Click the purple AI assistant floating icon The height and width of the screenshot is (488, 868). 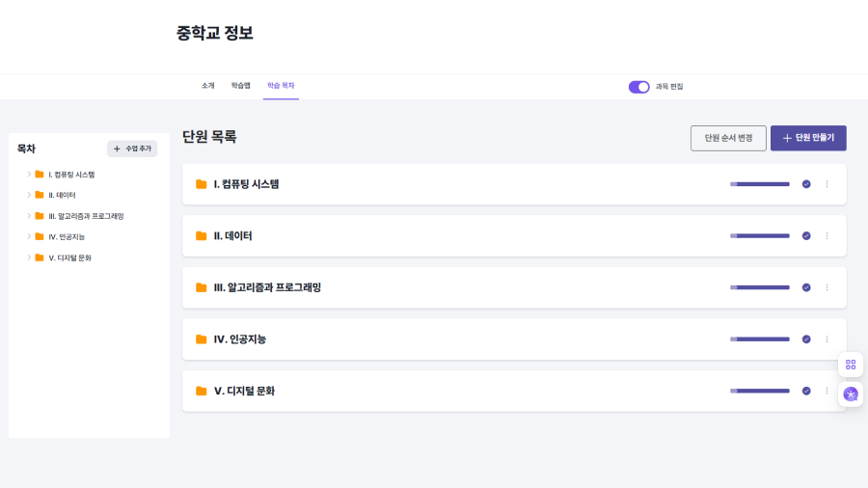coord(850,393)
